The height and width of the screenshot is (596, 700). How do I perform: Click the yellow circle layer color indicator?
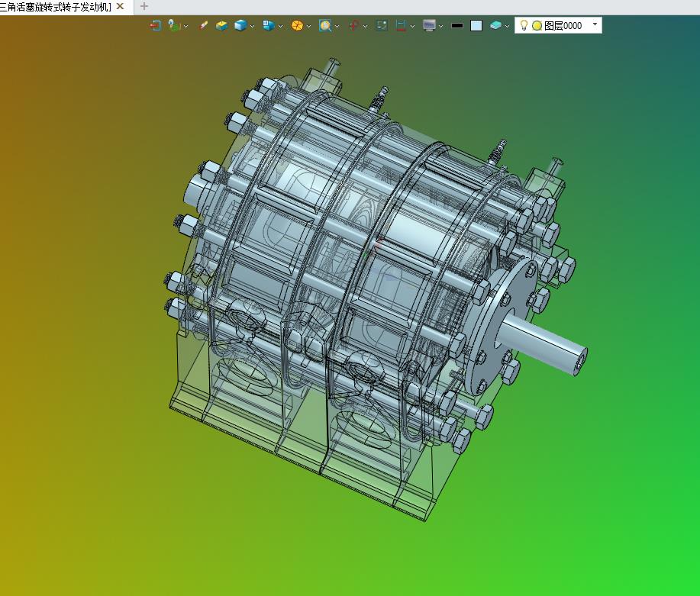537,25
